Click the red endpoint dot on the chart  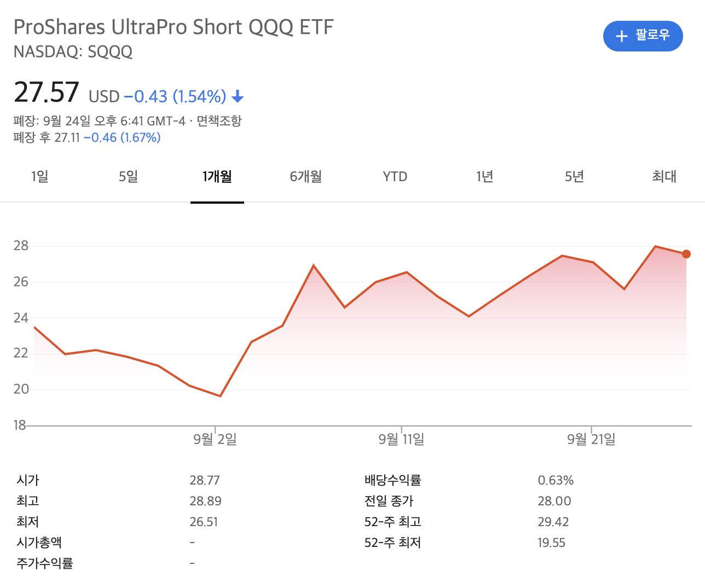(x=686, y=254)
